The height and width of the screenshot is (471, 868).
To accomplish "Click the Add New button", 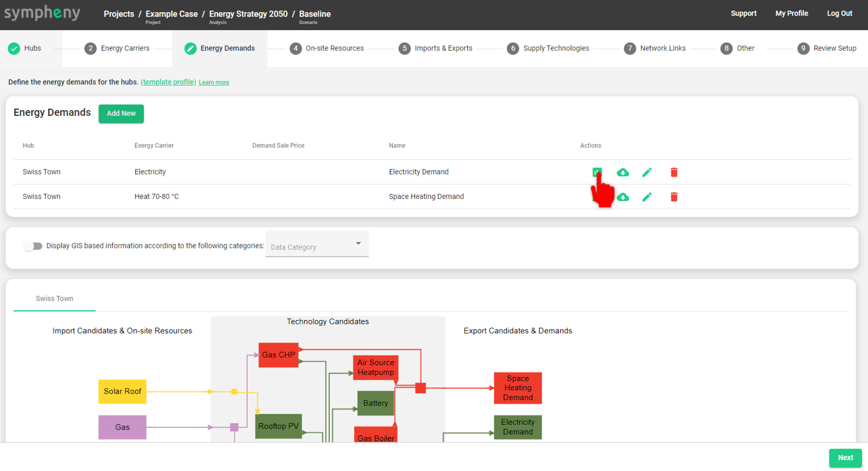I will [121, 113].
